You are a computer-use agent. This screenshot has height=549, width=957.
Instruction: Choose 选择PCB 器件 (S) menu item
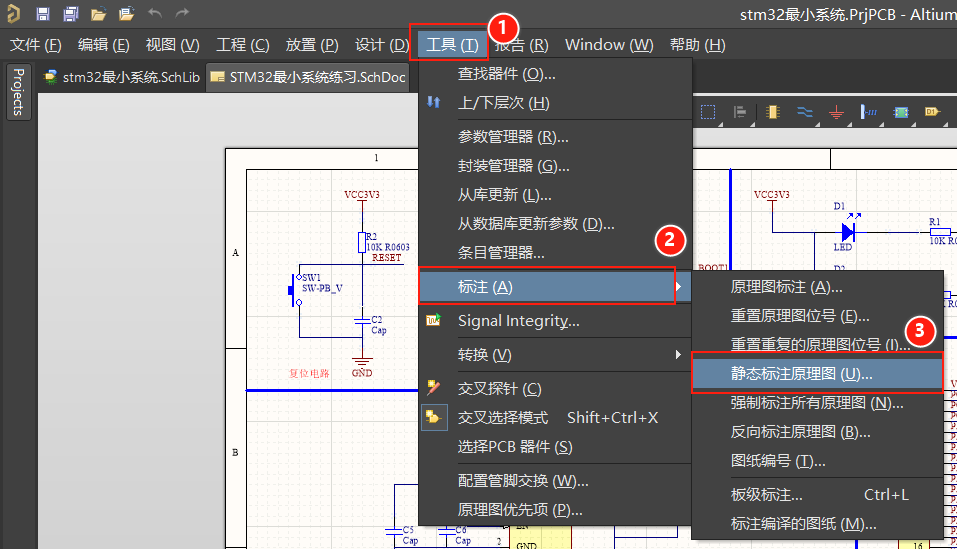tap(555, 447)
